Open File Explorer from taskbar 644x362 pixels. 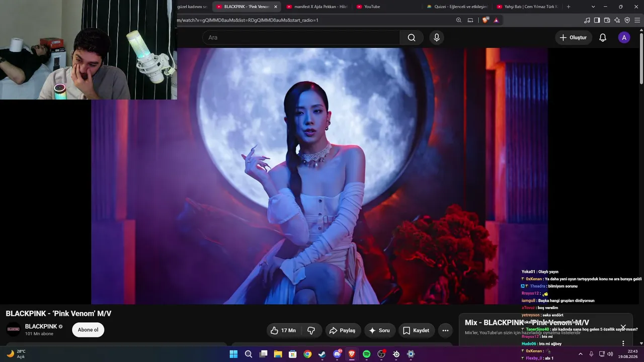tap(278, 354)
